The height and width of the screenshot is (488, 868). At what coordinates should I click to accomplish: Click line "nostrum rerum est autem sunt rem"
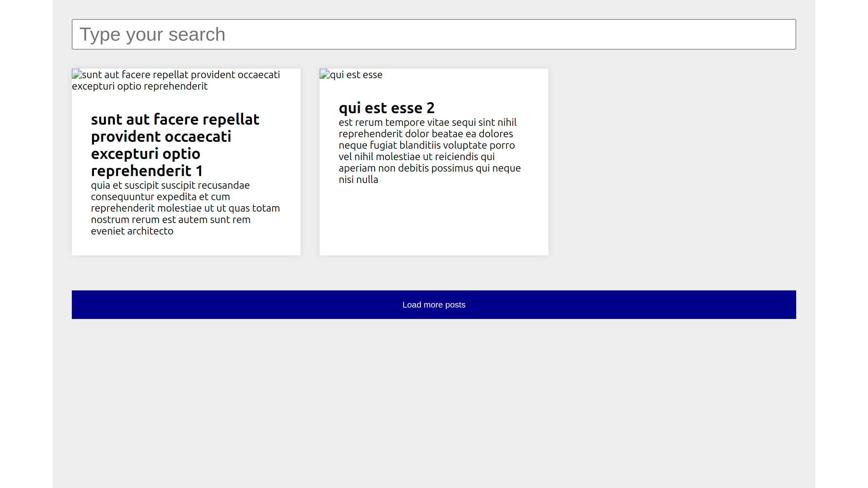170,220
